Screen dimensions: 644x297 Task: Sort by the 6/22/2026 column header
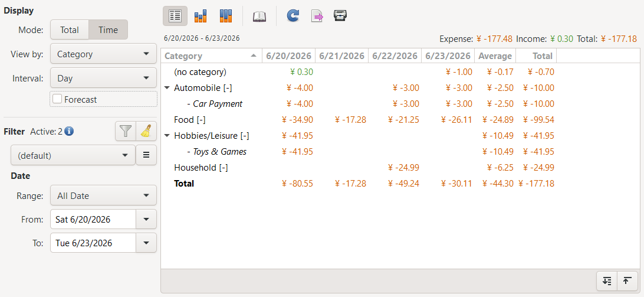395,56
